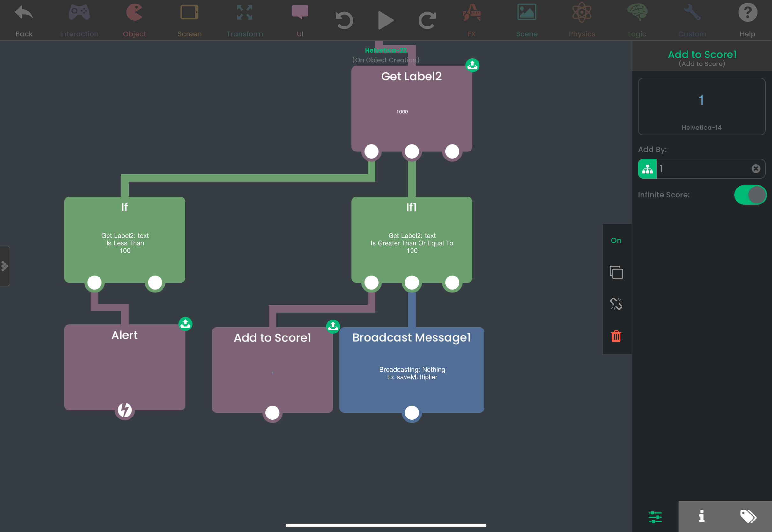The width and height of the screenshot is (772, 532).
Task: Toggle the Infinite Score switch
Action: click(750, 195)
